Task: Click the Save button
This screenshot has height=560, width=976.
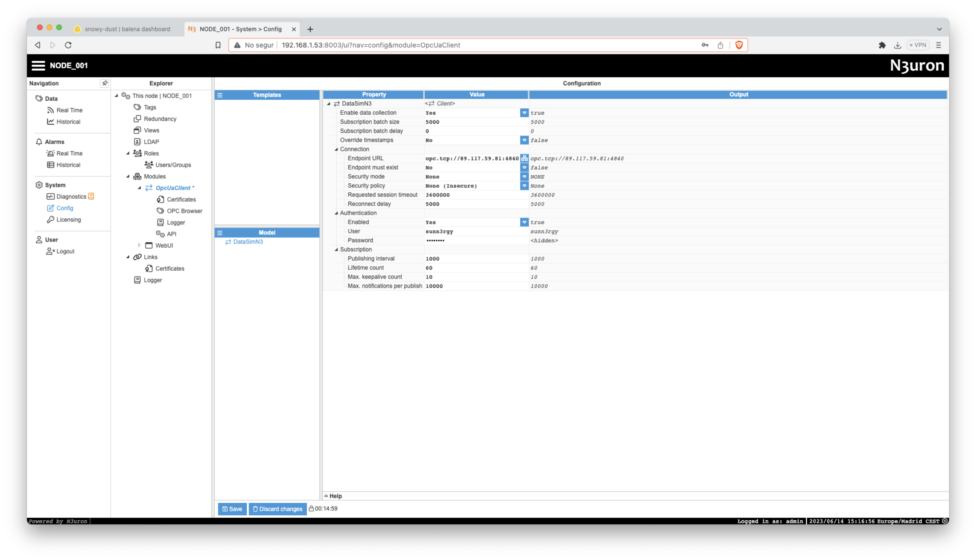Action: pyautogui.click(x=232, y=509)
